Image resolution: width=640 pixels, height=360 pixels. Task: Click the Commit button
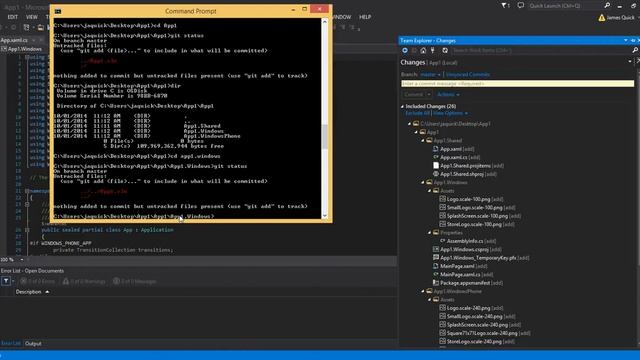(x=413, y=95)
